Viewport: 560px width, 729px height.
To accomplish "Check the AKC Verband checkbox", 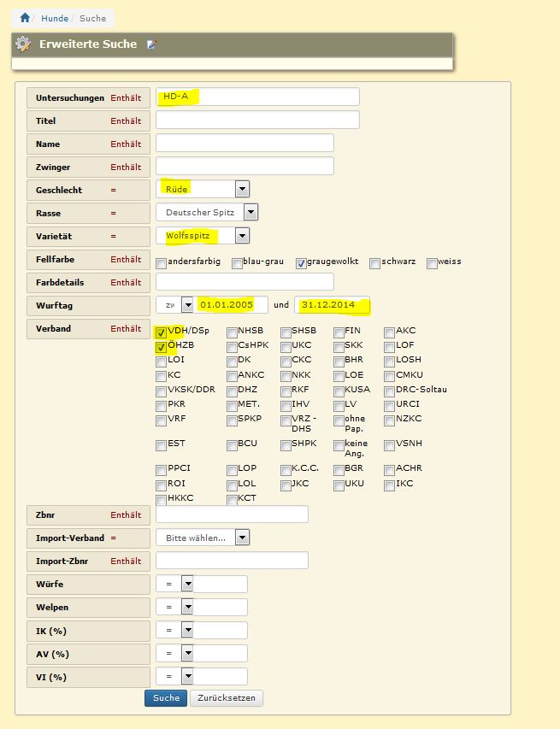I will pos(390,332).
